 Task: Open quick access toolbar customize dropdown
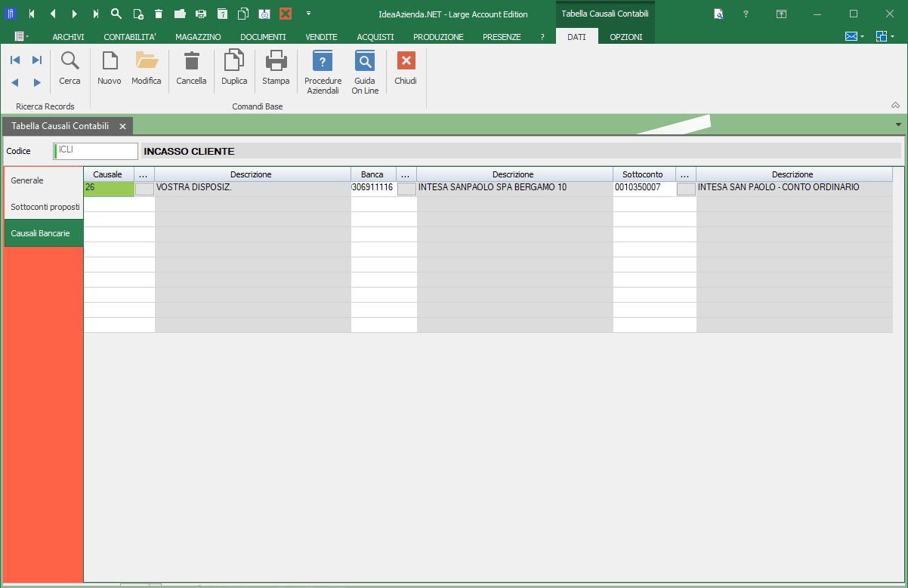coord(308,14)
